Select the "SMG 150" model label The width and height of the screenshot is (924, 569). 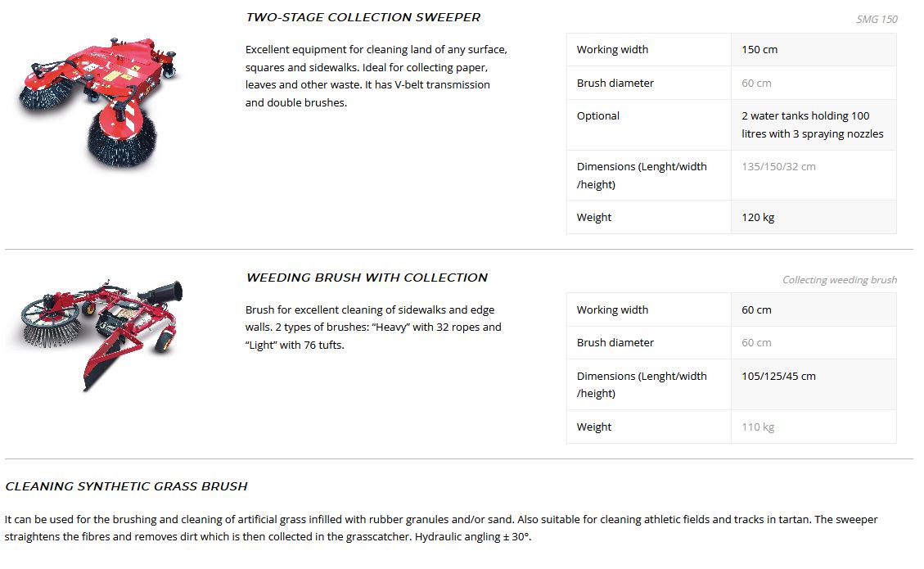877,20
